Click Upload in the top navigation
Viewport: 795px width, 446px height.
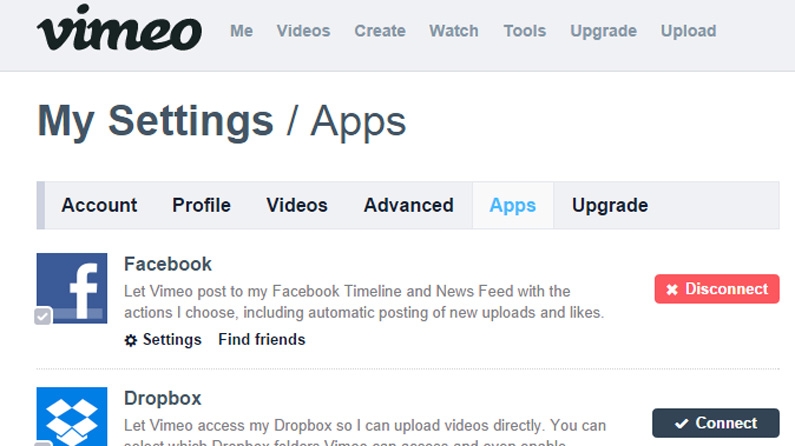(689, 31)
